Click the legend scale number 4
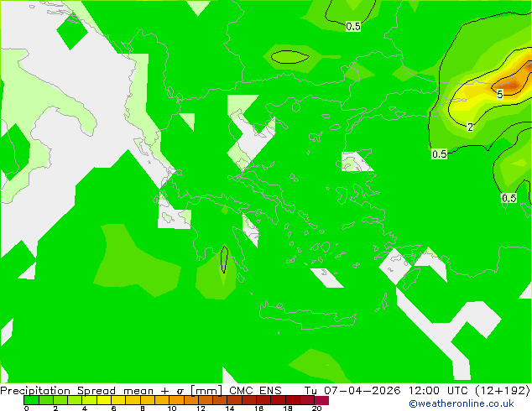Screen dimensions: 532x411 point(85,408)
